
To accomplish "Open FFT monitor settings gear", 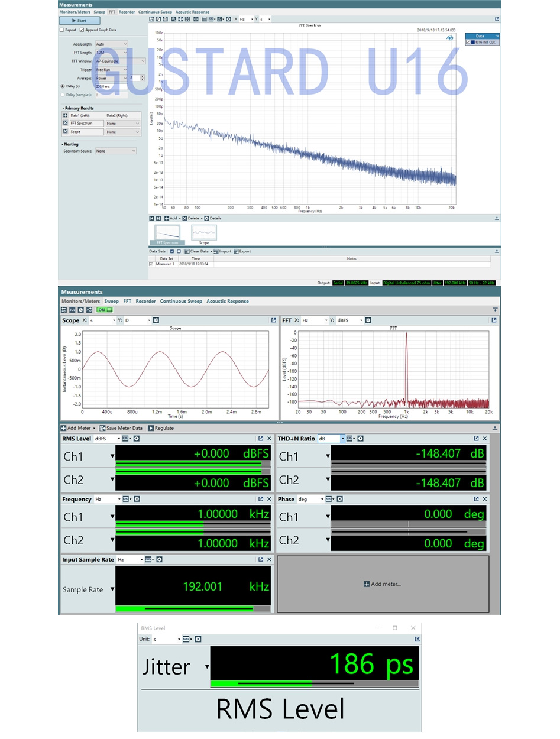I will (368, 320).
